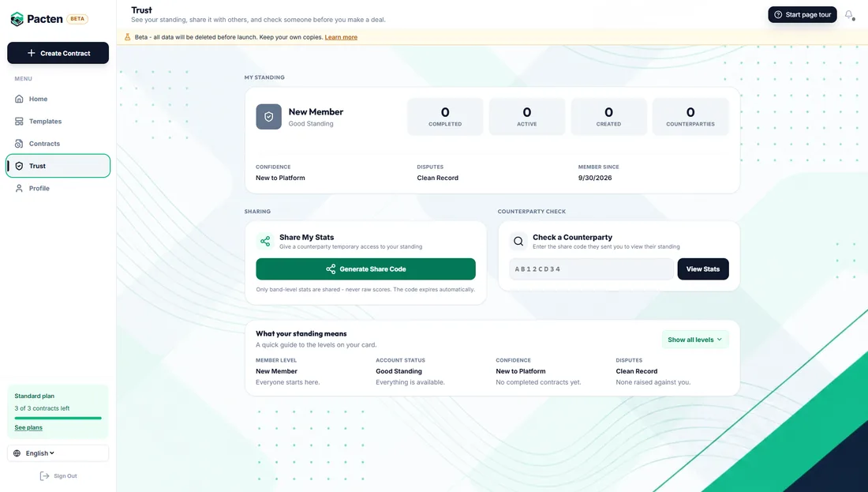The image size is (868, 492).
Task: Focus the share code input field
Action: click(591, 269)
